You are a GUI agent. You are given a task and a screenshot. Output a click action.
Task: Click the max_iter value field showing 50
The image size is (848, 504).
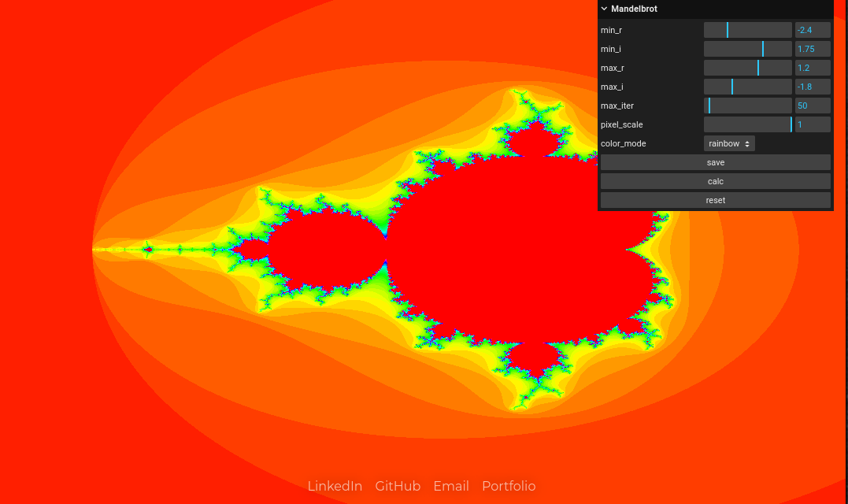pyautogui.click(x=812, y=105)
